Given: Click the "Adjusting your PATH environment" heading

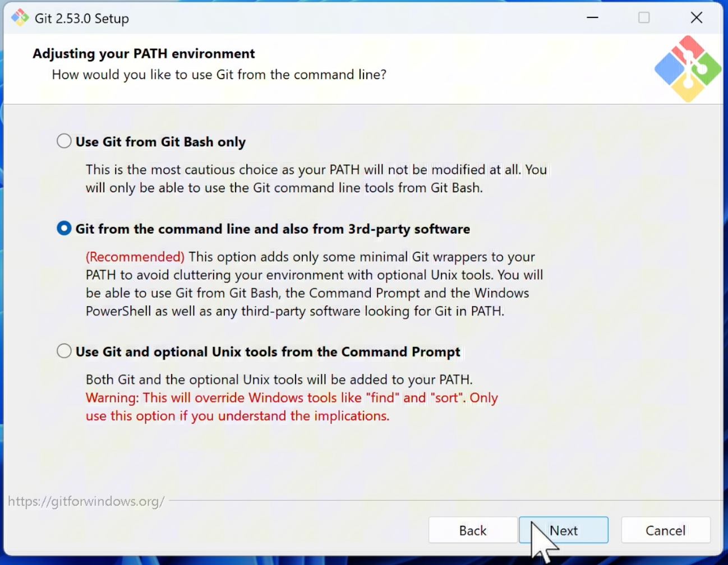Looking at the screenshot, I should (x=144, y=54).
